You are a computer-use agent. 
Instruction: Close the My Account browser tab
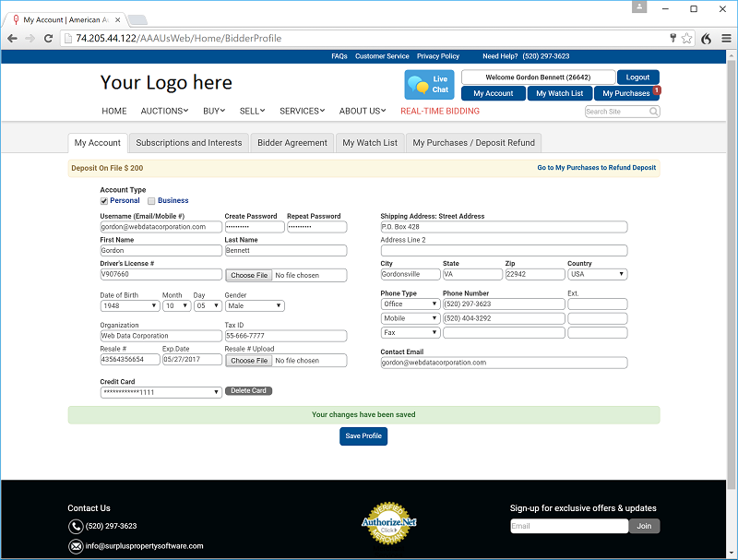[x=118, y=19]
